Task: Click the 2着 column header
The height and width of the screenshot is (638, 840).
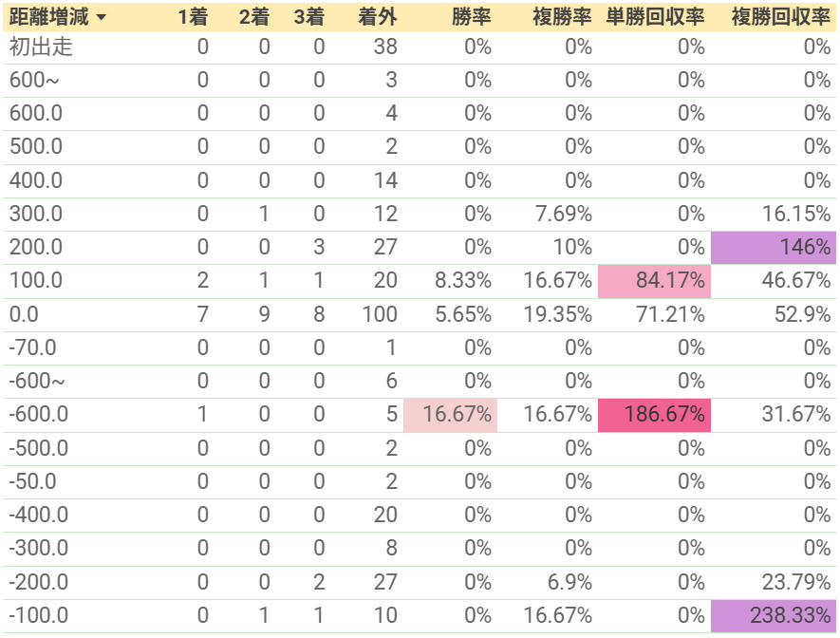Action: [254, 18]
